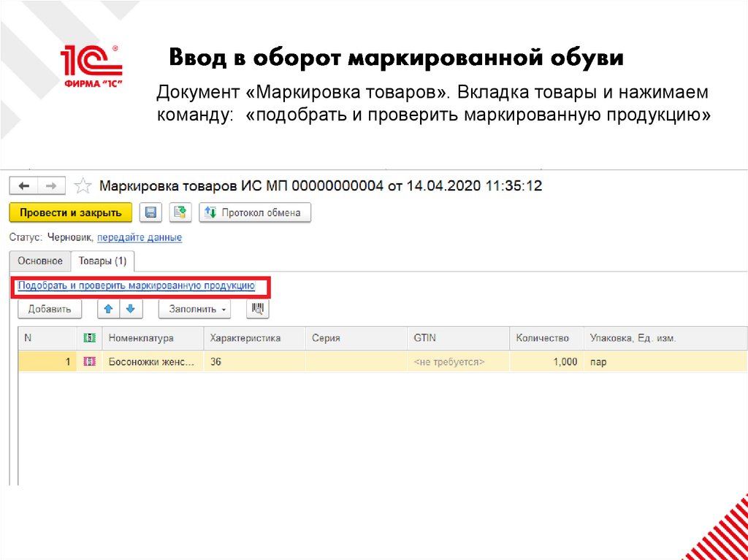The width and height of the screenshot is (748, 560).
Task: Select the Босоножки женс... cell
Action: (x=153, y=362)
